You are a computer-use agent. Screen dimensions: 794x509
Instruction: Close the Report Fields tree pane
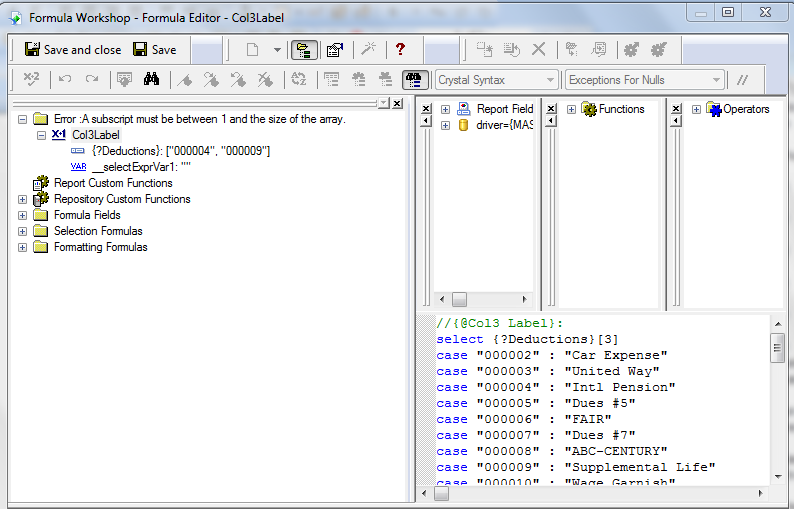click(x=426, y=108)
